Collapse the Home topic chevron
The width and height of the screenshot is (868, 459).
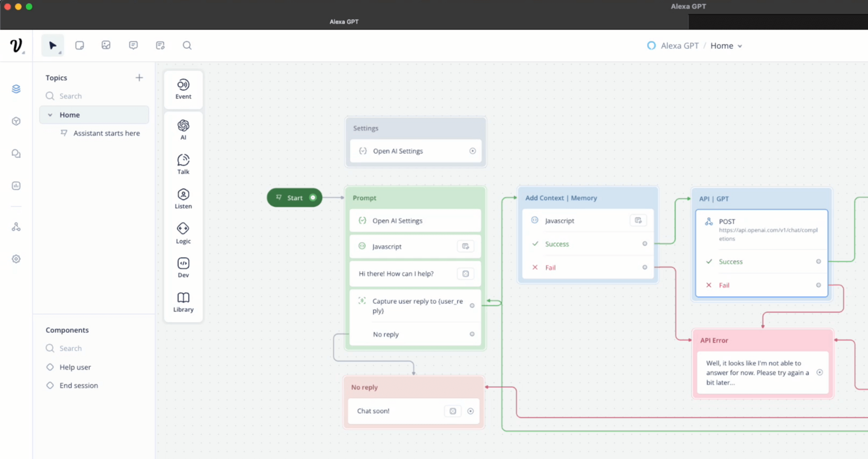pyautogui.click(x=50, y=115)
